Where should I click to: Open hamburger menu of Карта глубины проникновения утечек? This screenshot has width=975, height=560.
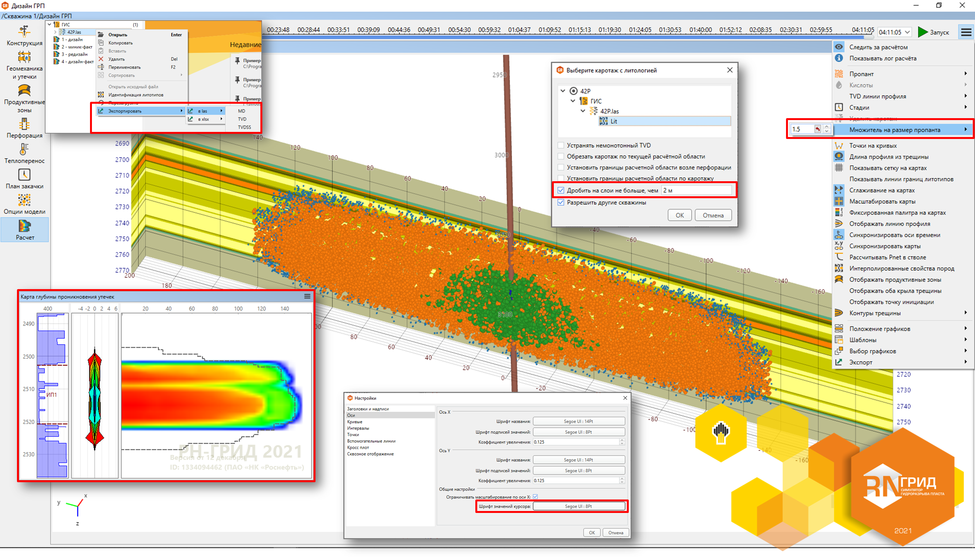[307, 296]
